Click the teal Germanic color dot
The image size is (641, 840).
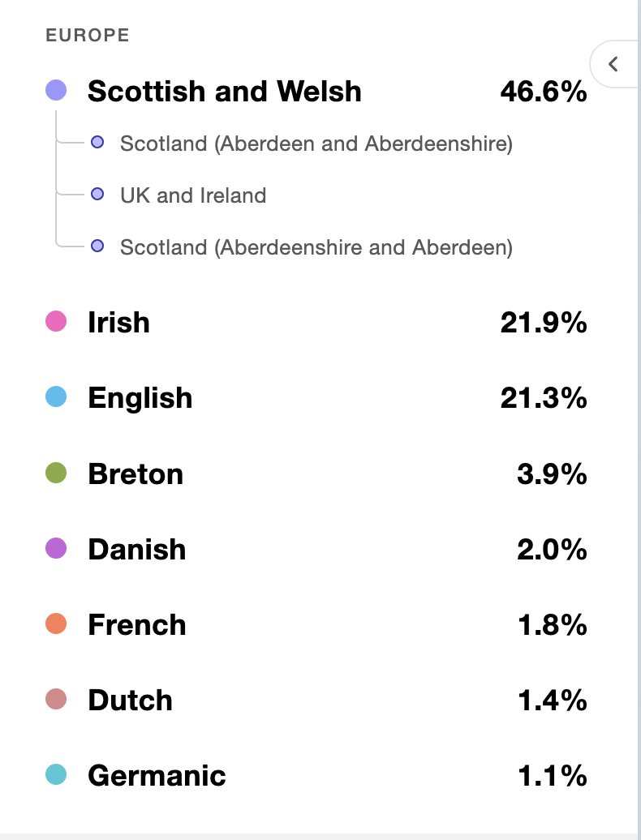(56, 774)
